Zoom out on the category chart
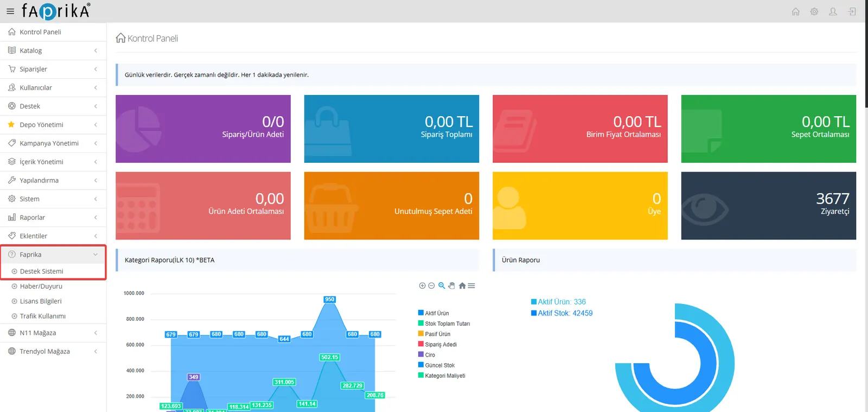Viewport: 868px width, 412px height. (431, 286)
